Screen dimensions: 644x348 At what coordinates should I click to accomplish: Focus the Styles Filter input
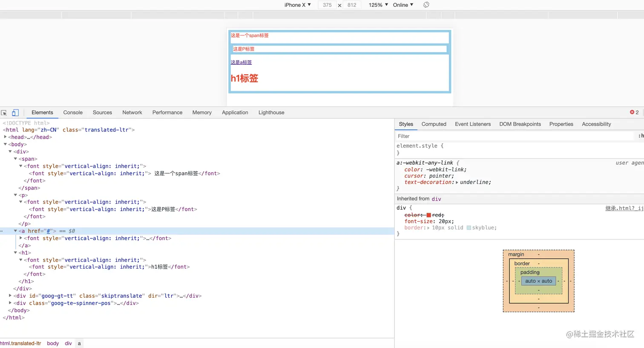tap(515, 136)
